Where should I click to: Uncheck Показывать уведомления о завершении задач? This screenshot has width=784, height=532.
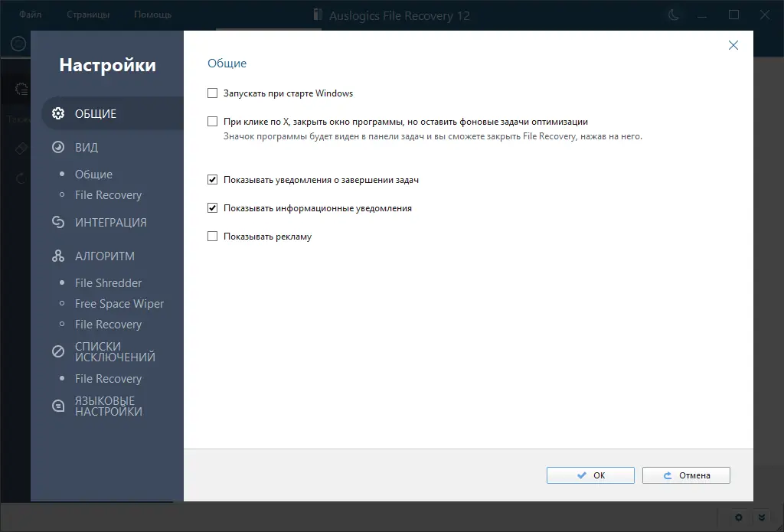coord(212,179)
